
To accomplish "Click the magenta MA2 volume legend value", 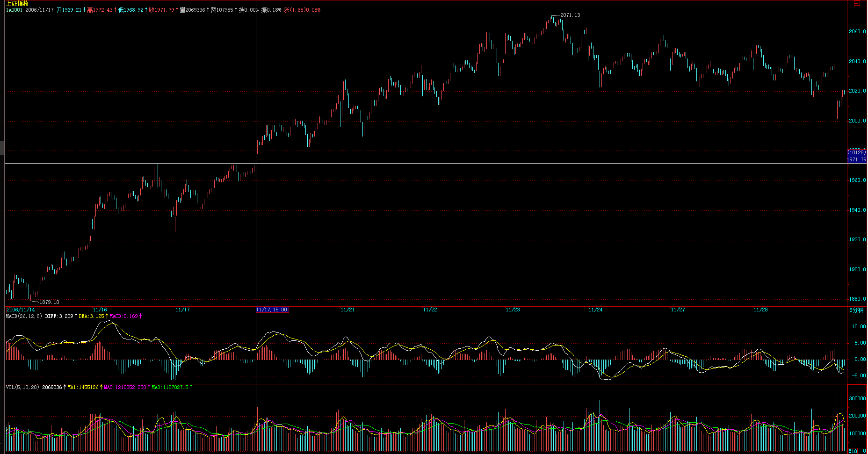I will (x=125, y=387).
